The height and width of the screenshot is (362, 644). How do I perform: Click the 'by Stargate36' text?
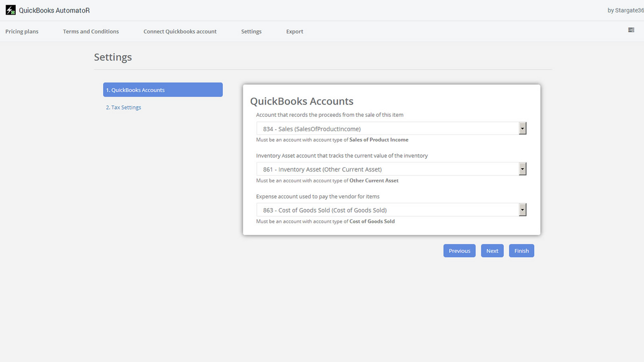pos(626,10)
